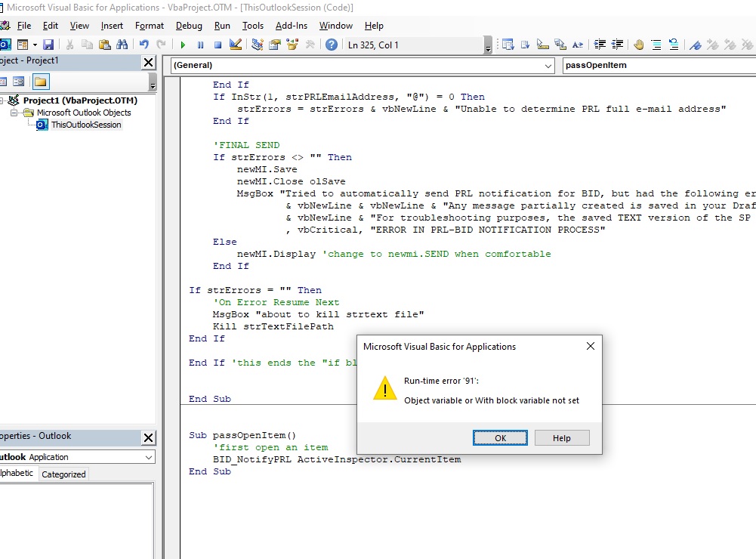Switch to the Categorized properties tab
Viewport: 756px width, 559px height.
(x=63, y=474)
